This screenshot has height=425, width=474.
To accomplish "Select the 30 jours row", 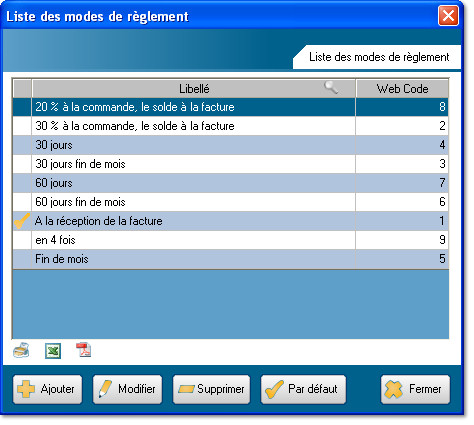I will coord(230,145).
